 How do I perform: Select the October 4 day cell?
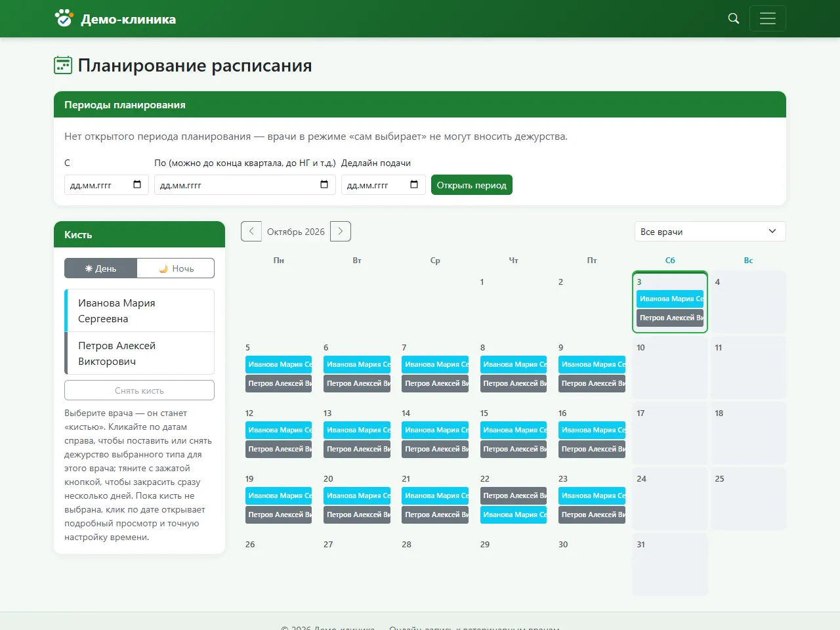click(x=748, y=302)
